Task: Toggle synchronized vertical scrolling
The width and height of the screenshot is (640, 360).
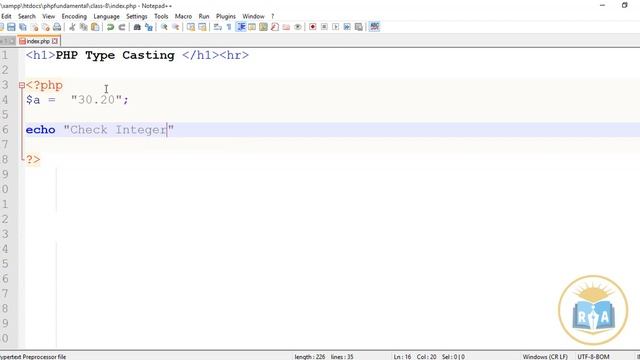Action: pyautogui.click(x=191, y=27)
